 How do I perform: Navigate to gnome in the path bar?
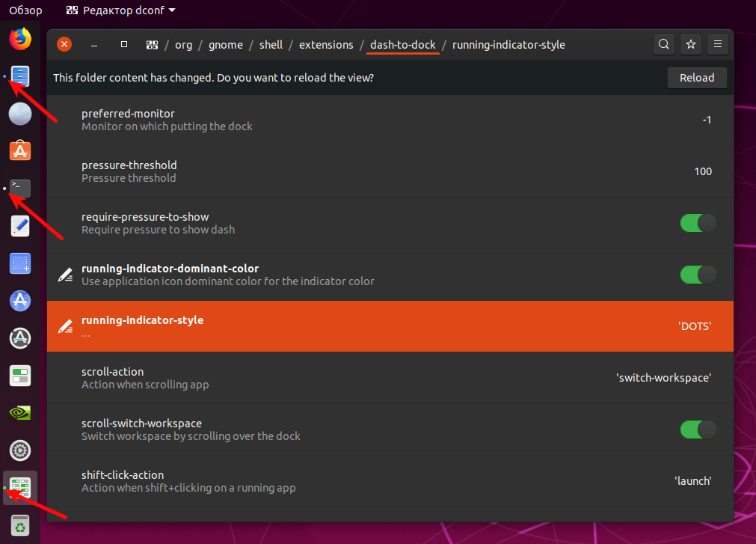(x=226, y=45)
